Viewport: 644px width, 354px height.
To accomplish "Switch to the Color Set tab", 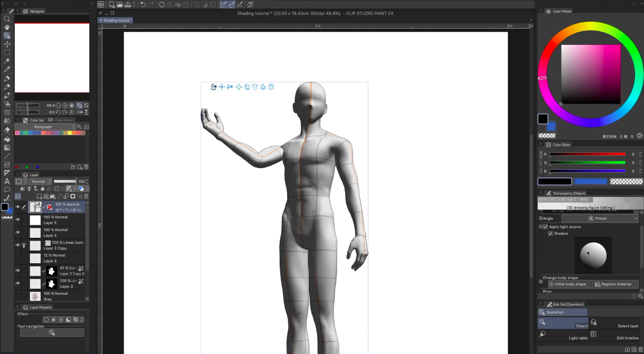I will (x=34, y=120).
